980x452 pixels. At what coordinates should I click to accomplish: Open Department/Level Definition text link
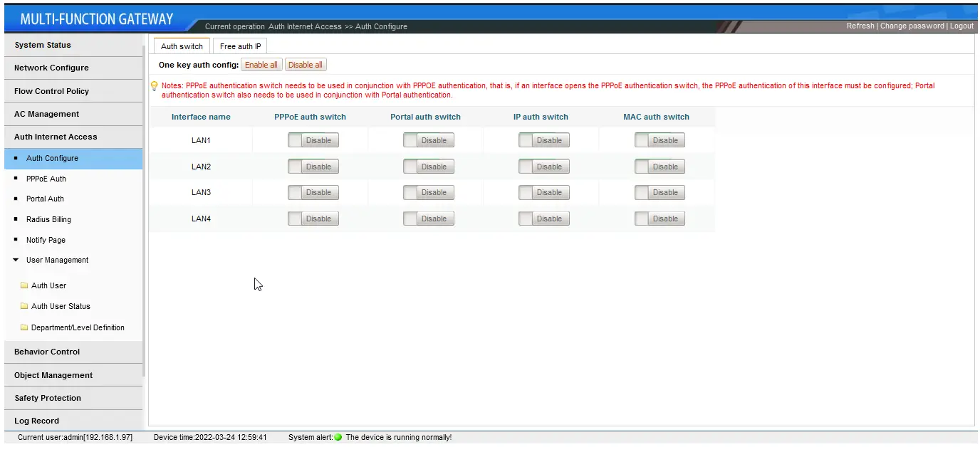point(78,327)
